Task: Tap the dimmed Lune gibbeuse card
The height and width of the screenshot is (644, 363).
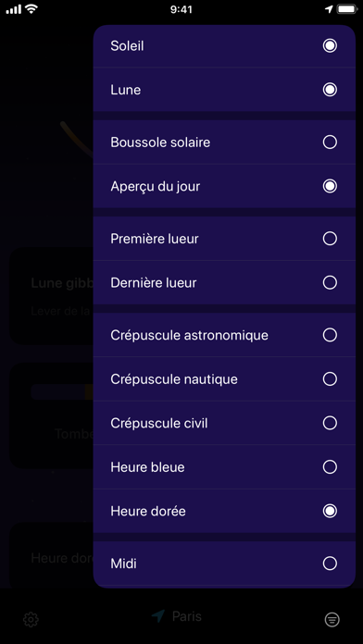Action: click(51, 296)
